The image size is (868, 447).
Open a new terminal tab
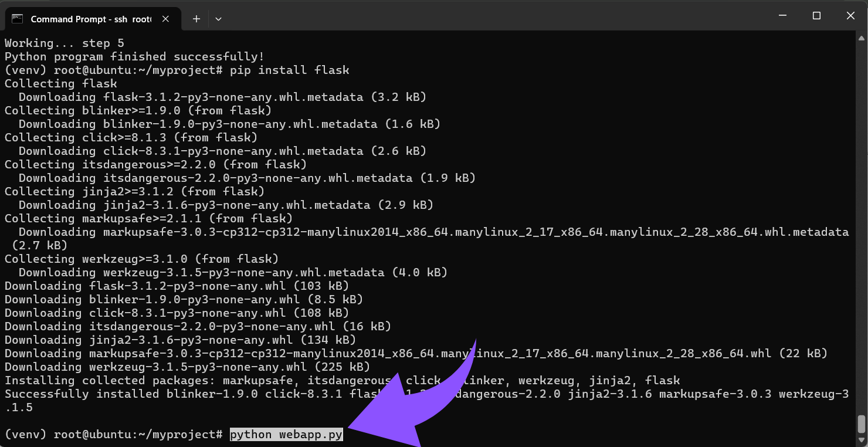(196, 19)
